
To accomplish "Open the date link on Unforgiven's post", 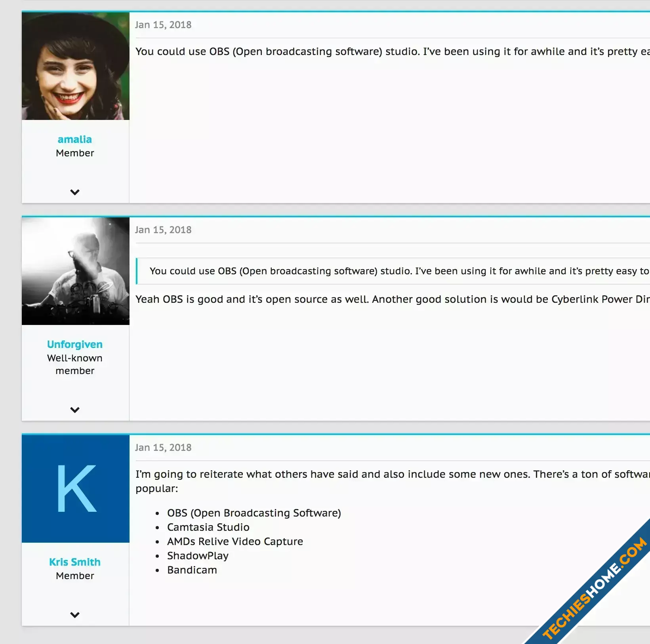I will tap(163, 230).
